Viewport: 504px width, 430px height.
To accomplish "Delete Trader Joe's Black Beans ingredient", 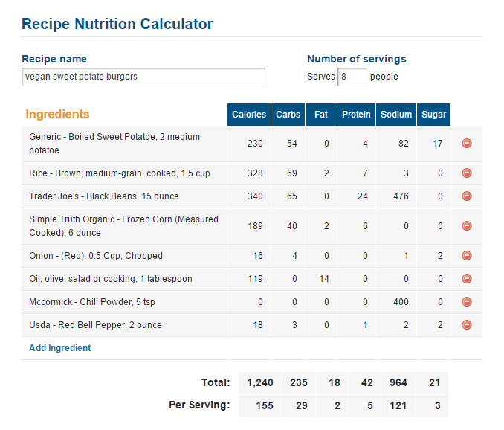I will point(467,196).
